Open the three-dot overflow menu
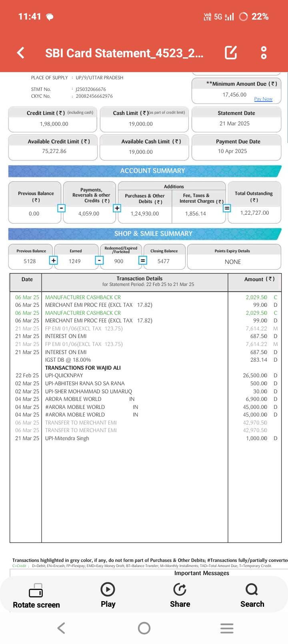Viewport: 288px width, 644px height. coord(264,52)
